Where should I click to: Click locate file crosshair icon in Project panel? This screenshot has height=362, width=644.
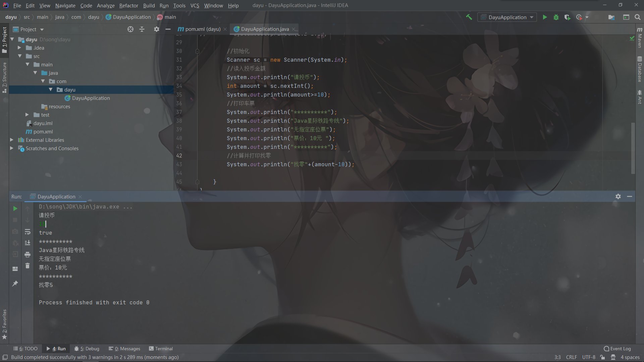pyautogui.click(x=130, y=29)
